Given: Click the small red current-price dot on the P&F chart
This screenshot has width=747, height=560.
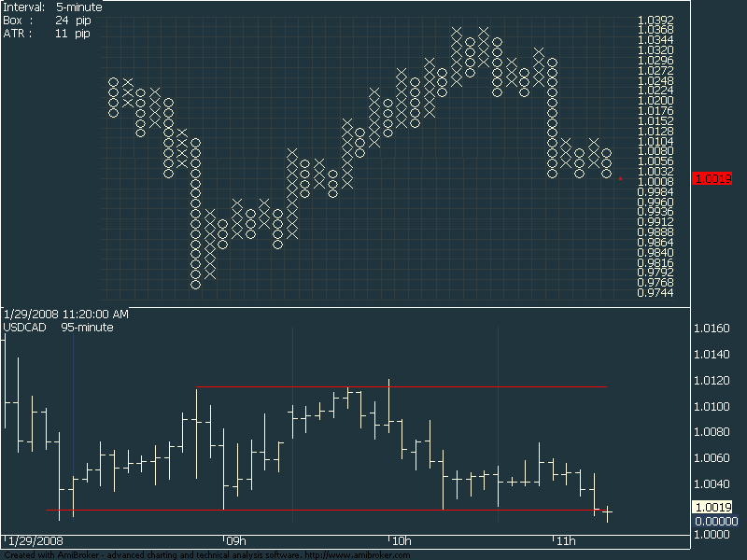Looking at the screenshot, I should point(620,178).
